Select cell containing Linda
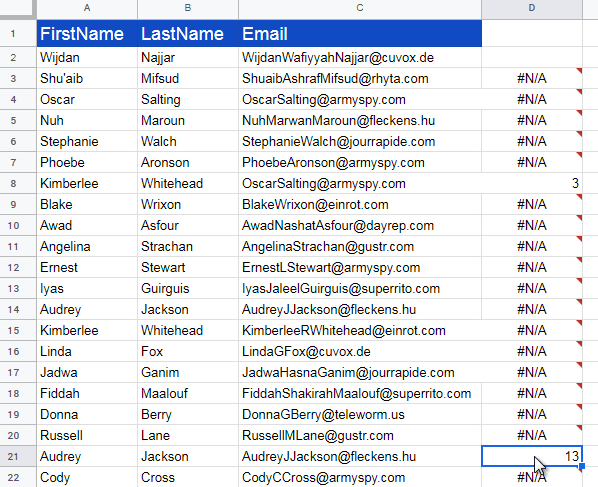Image resolution: width=598 pixels, height=487 pixels. (87, 351)
